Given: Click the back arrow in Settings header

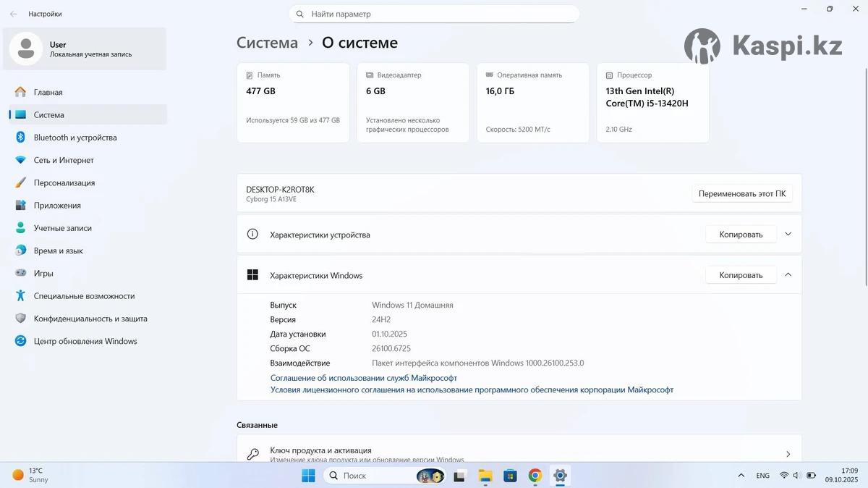Looking at the screenshot, I should (13, 14).
